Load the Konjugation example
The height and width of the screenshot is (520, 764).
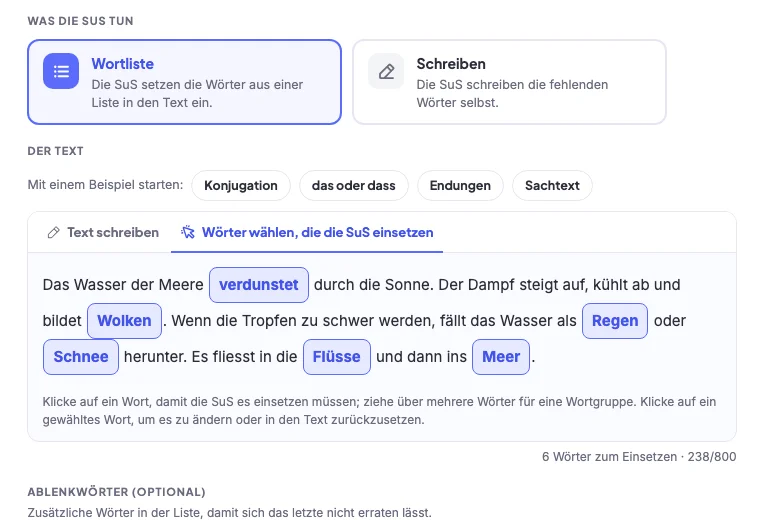coord(241,186)
